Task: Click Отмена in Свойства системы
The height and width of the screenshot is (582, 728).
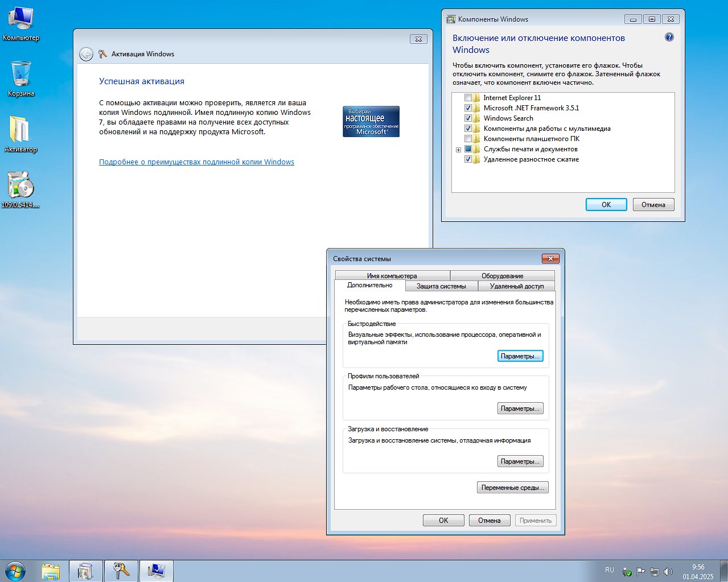Action: pos(490,521)
